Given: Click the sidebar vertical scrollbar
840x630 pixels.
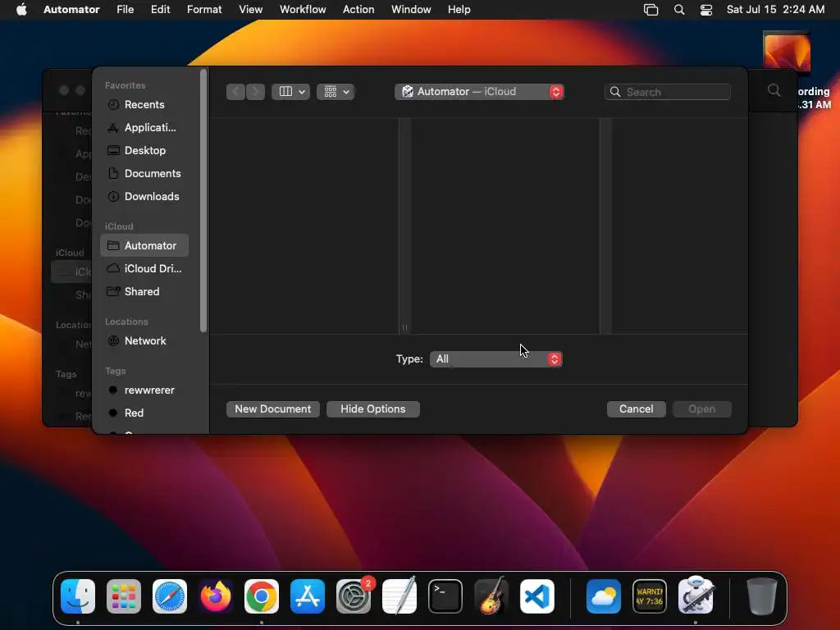Looking at the screenshot, I should point(203,201).
